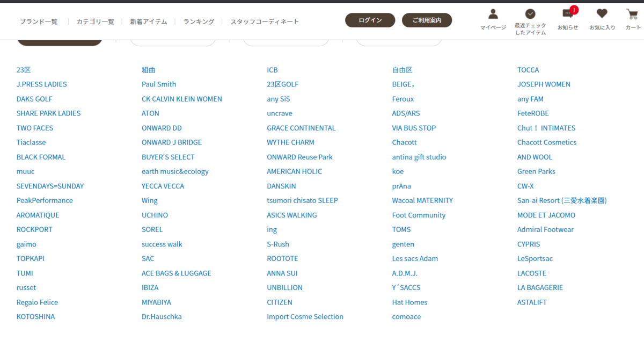Open the J.PRESS LADIES brand link
644x341 pixels.
[42, 84]
